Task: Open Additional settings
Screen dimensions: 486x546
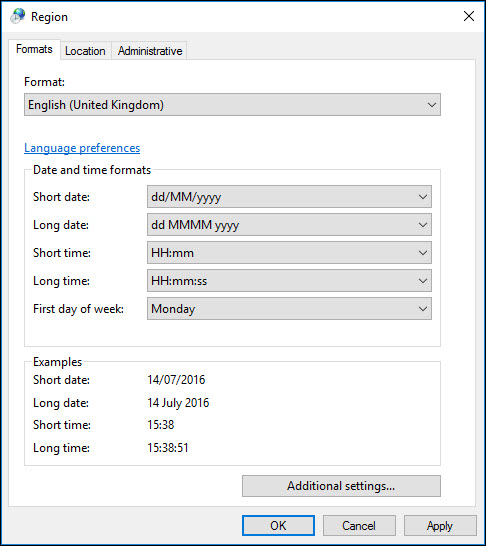Action: coord(341,486)
